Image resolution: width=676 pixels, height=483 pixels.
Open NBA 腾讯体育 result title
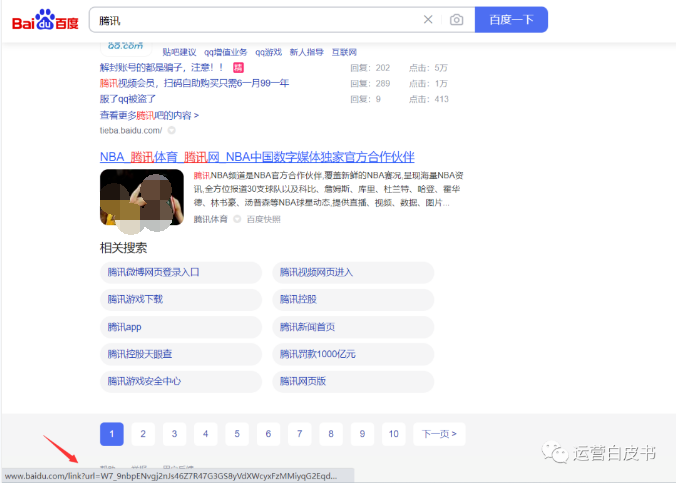(x=257, y=157)
